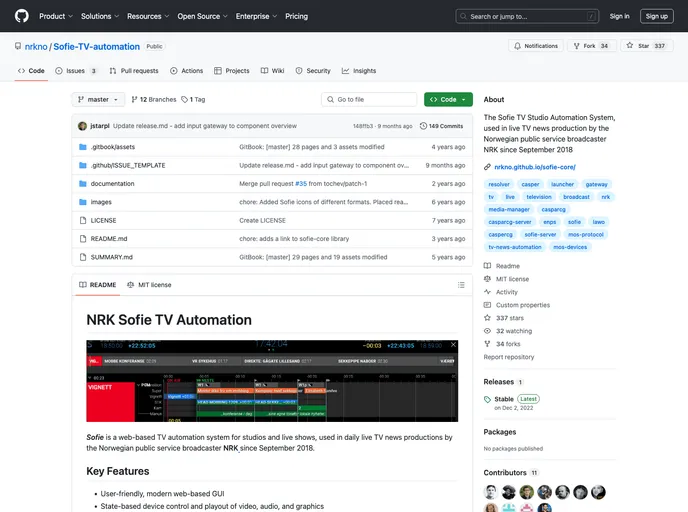Click the mos-protocol topic tag
The height and width of the screenshot is (512, 688).
click(586, 235)
